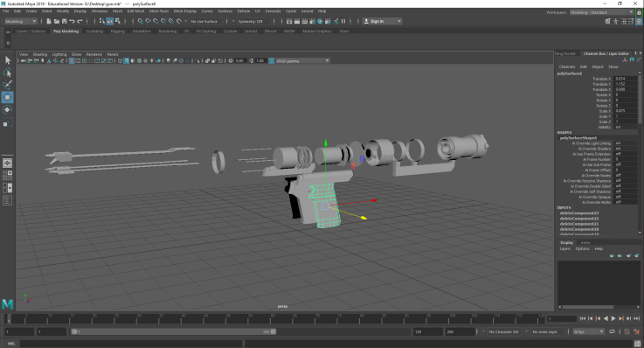This screenshot has height=348, width=644.
Task: Click the Open Scene folder icon
Action: click(57, 21)
